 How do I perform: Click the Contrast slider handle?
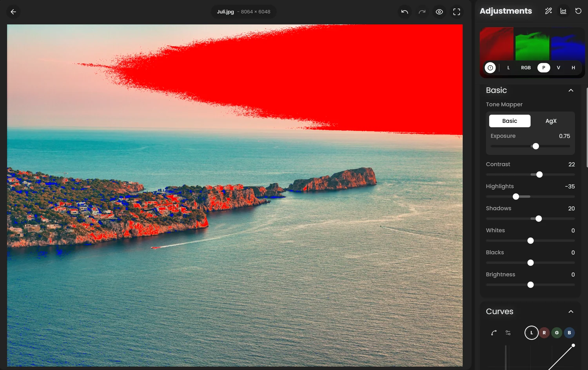[539, 175]
